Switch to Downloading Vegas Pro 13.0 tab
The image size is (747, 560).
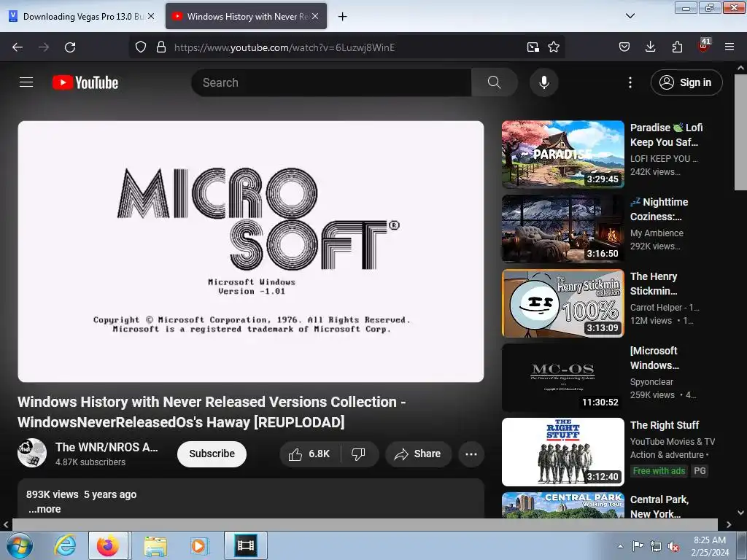pos(82,16)
